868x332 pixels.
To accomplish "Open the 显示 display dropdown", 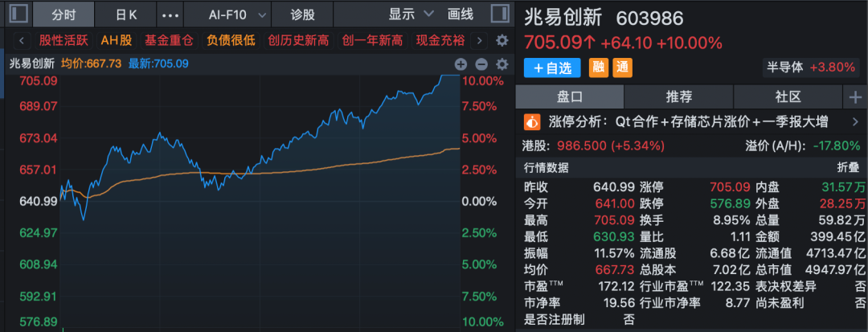I will pos(411,15).
